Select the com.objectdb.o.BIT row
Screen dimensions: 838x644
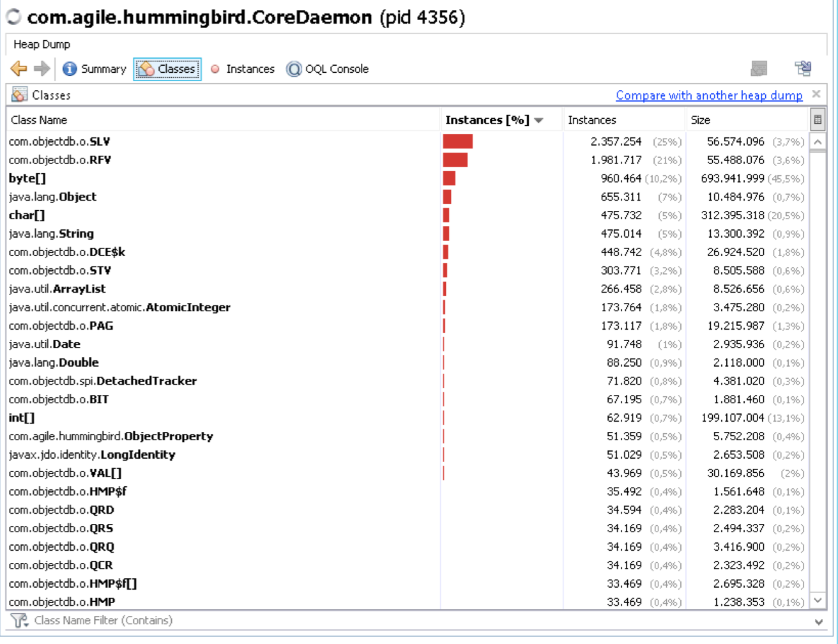pos(408,399)
